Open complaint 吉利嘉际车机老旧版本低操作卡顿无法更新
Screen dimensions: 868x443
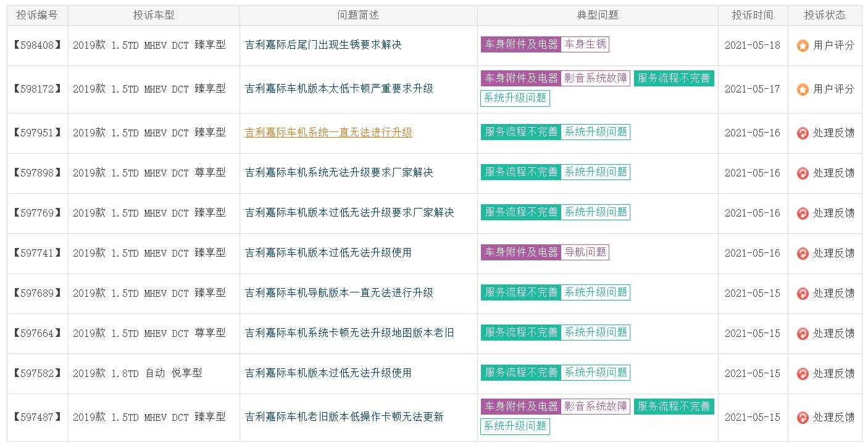(x=344, y=417)
